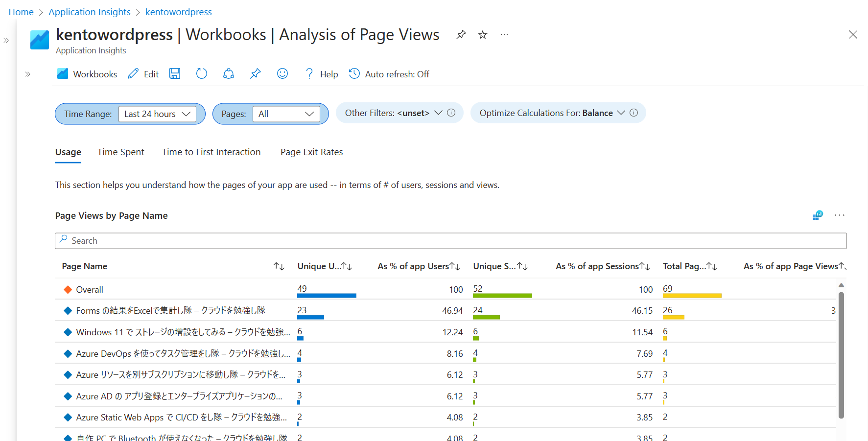868x441 pixels.
Task: Expand Optimize Calculations For Balance dropdown
Action: 621,113
